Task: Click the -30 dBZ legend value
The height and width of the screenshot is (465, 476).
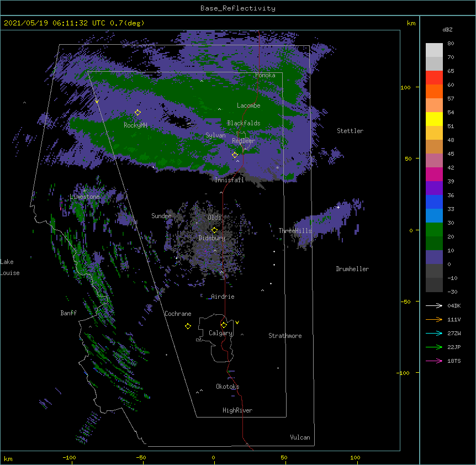Action: [452, 292]
